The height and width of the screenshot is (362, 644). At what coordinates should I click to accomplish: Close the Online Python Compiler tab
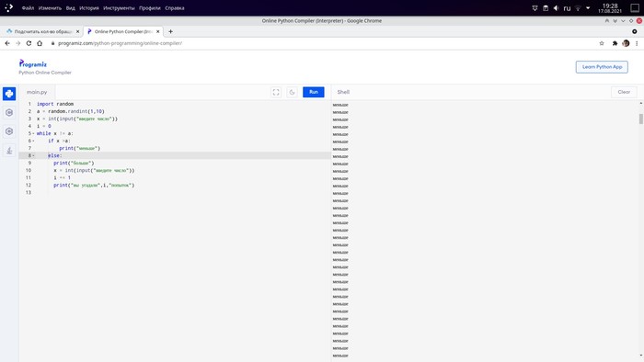point(158,31)
